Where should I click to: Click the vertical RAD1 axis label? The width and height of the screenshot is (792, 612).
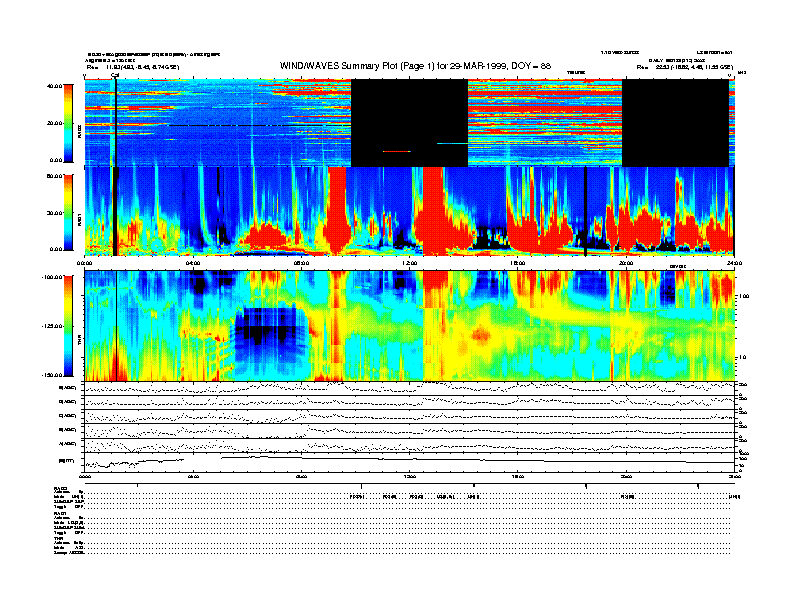(79, 219)
